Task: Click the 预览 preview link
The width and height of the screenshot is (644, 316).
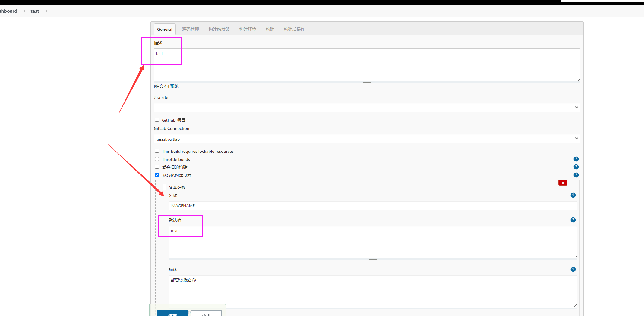Action: (x=174, y=86)
